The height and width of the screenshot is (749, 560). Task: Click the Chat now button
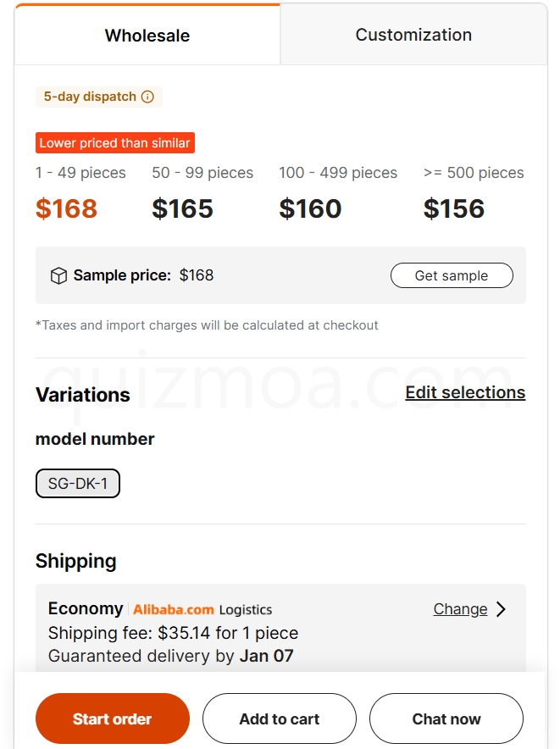click(x=446, y=718)
